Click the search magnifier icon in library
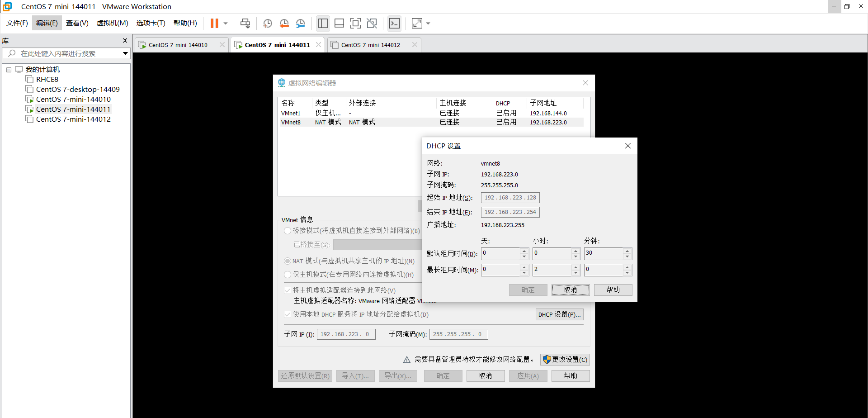Screen dimensions: 868x418 click(12, 53)
